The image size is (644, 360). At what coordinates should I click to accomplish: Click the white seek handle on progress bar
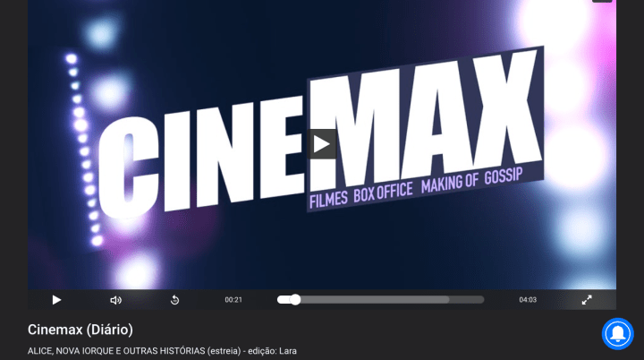point(295,300)
